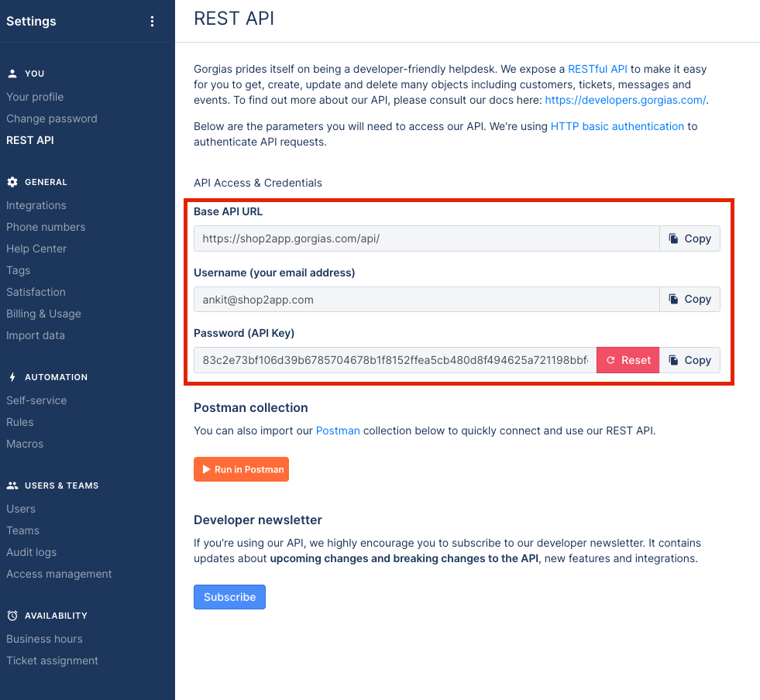Viewport: 760px width, 700px height.
Task: Click the clock icon beside Availability
Action: (x=12, y=616)
